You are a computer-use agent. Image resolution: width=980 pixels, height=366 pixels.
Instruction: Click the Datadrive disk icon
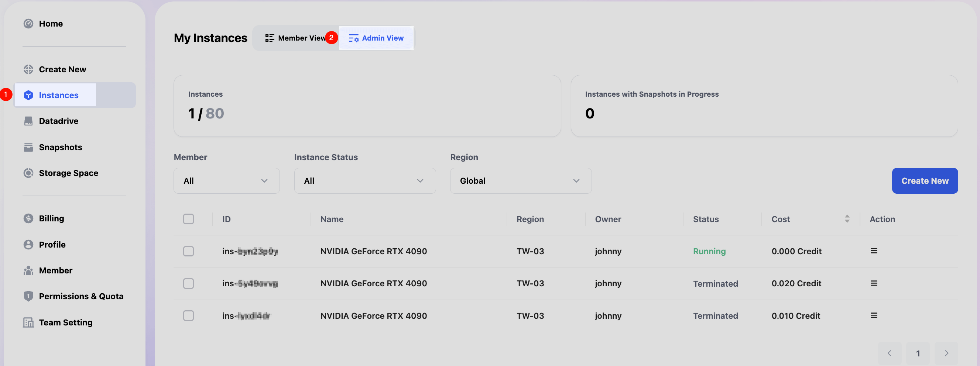[x=28, y=121]
